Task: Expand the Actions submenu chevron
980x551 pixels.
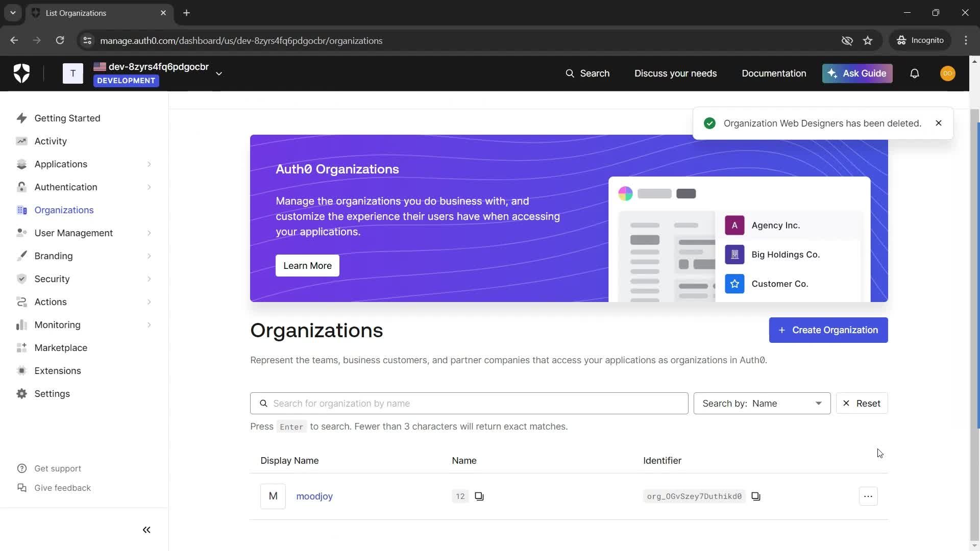Action: pos(149,302)
